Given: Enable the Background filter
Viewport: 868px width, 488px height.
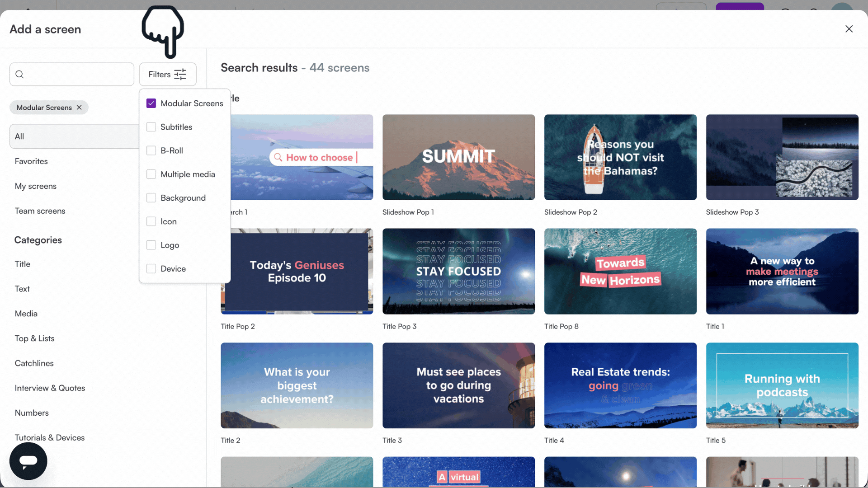Looking at the screenshot, I should [x=151, y=197].
